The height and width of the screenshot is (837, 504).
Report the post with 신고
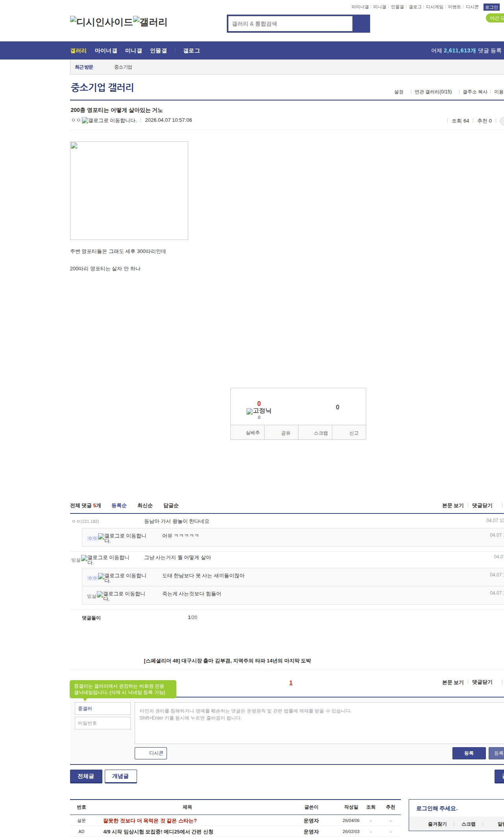point(350,433)
